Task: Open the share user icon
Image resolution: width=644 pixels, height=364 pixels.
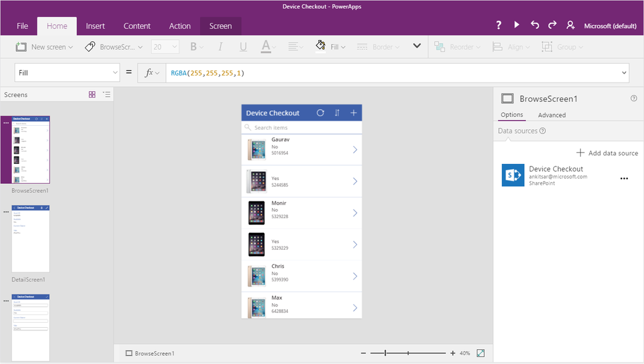Action: click(x=570, y=25)
